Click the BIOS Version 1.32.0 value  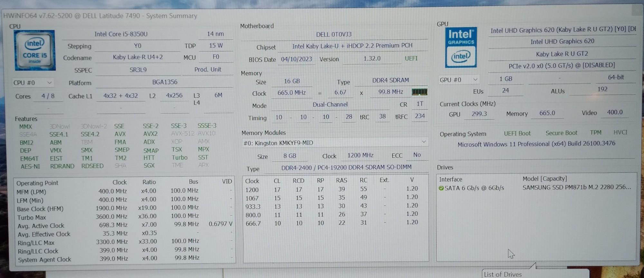point(372,59)
